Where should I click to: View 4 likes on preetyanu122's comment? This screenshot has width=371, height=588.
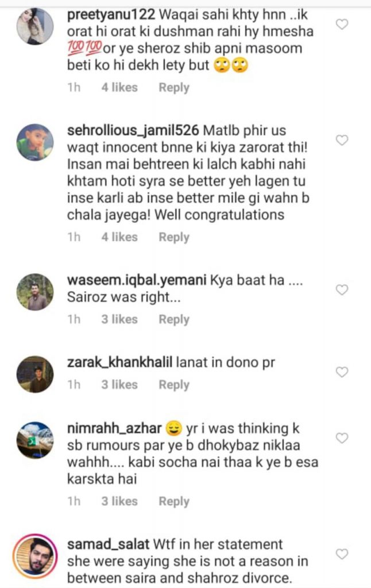point(119,87)
